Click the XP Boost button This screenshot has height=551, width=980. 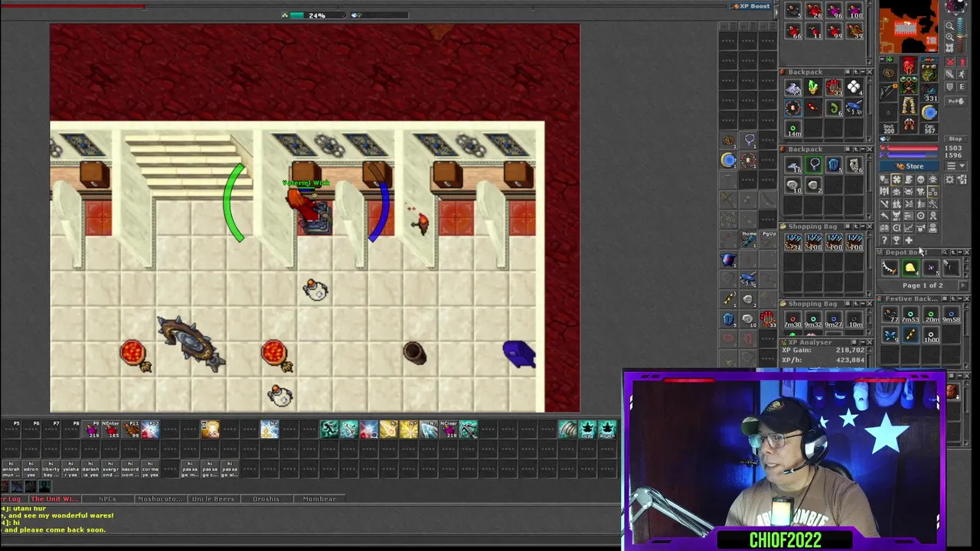pyautogui.click(x=750, y=6)
